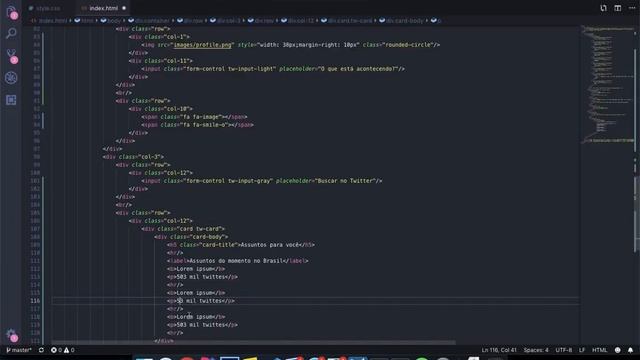640x360 pixels.
Task: Change language mode HTML
Action: (x=599, y=350)
